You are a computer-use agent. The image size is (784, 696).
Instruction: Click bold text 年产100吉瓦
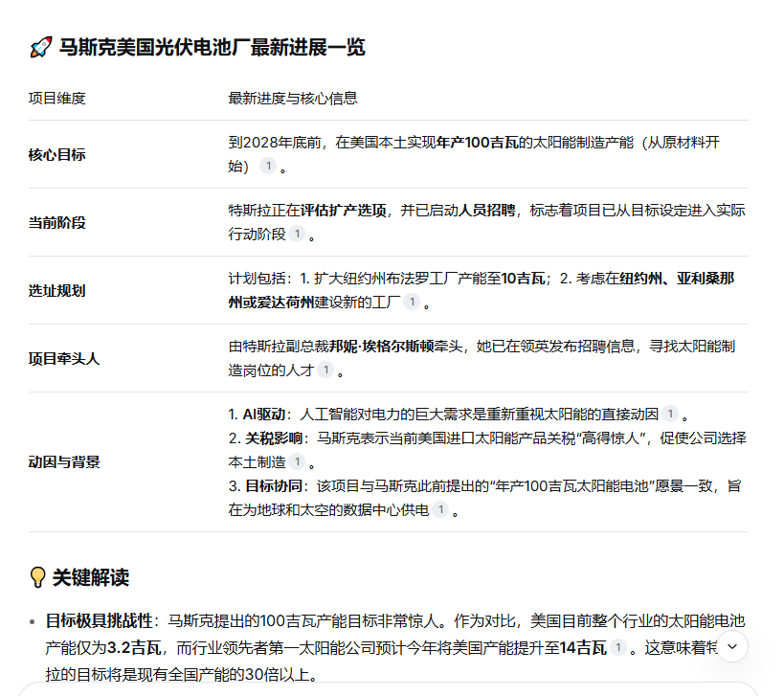(478, 143)
